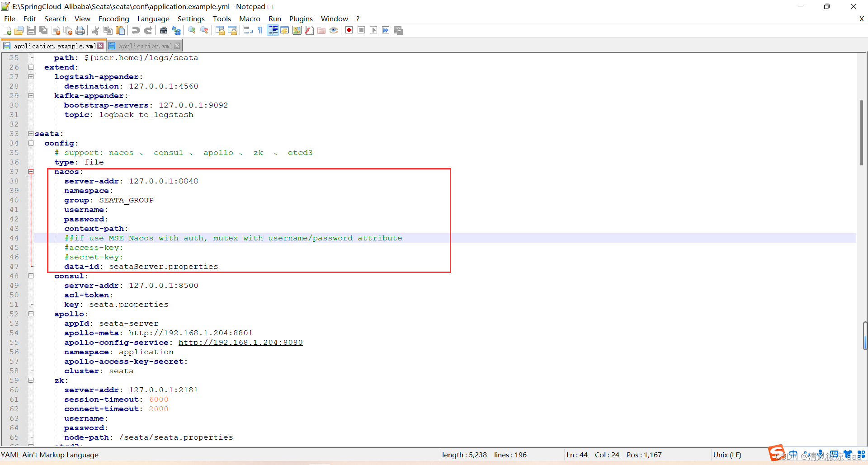
Task: Close the application.yml tab
Action: pos(177,46)
